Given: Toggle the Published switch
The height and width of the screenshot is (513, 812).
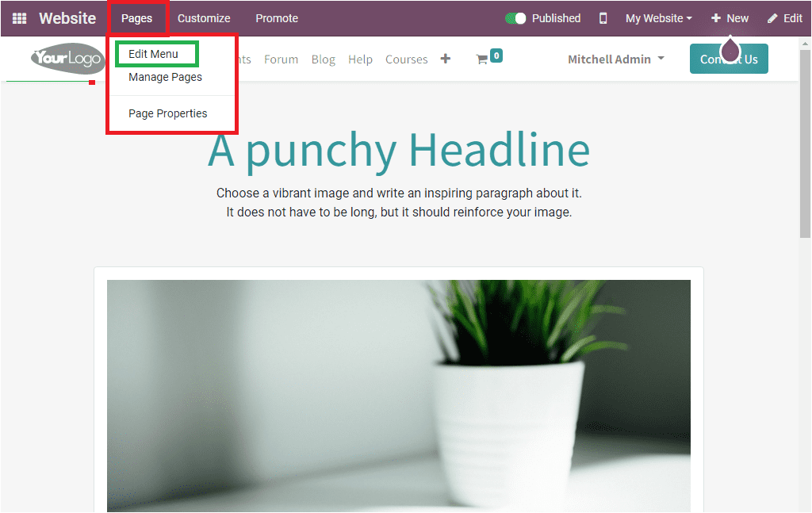Looking at the screenshot, I should click(x=516, y=17).
